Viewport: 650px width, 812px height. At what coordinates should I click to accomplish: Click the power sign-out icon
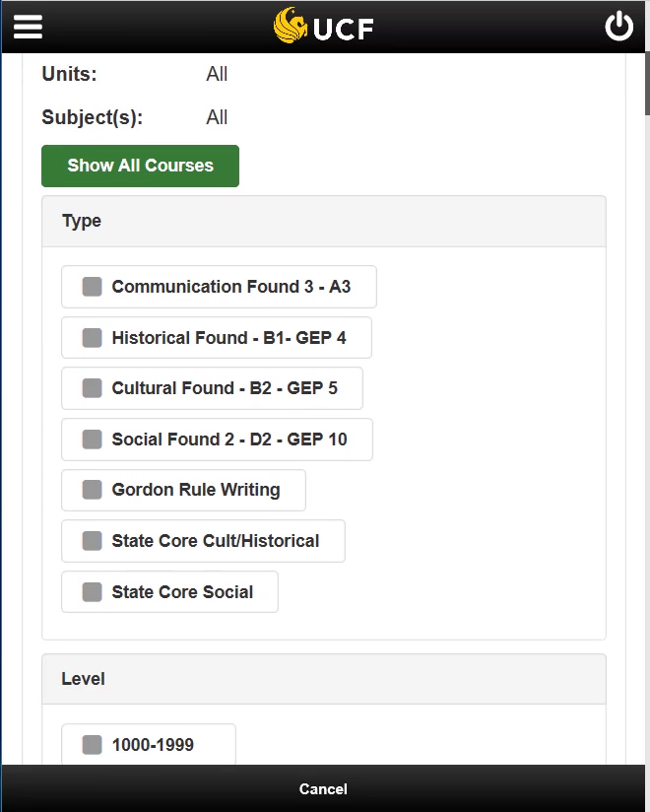coord(618,27)
